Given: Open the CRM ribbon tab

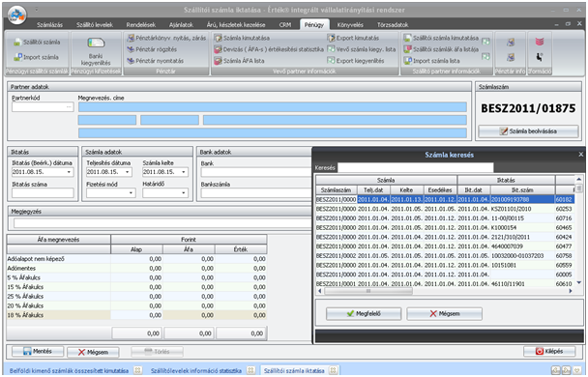Looking at the screenshot, I should point(285,25).
